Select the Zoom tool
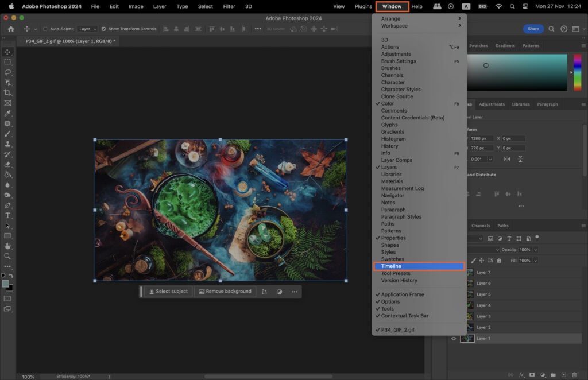This screenshot has height=380, width=588. click(x=8, y=257)
